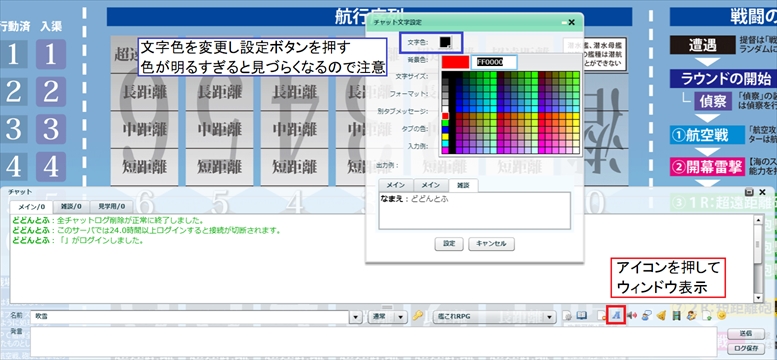Click the キャンセル button

click(491, 244)
